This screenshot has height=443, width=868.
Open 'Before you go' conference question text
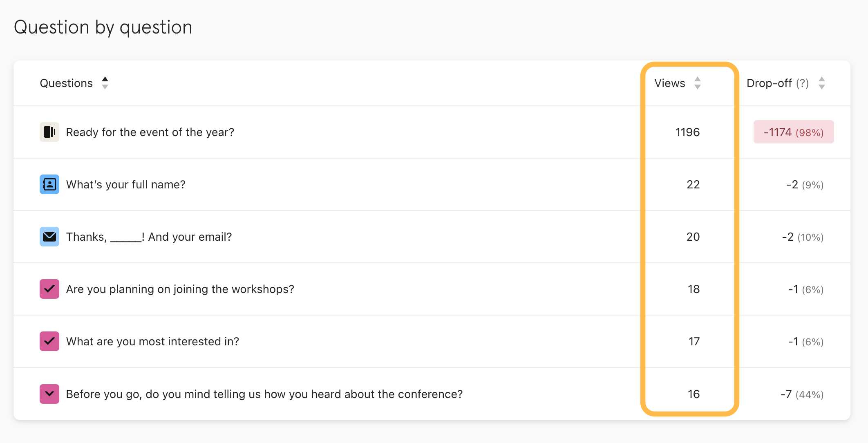click(x=264, y=394)
